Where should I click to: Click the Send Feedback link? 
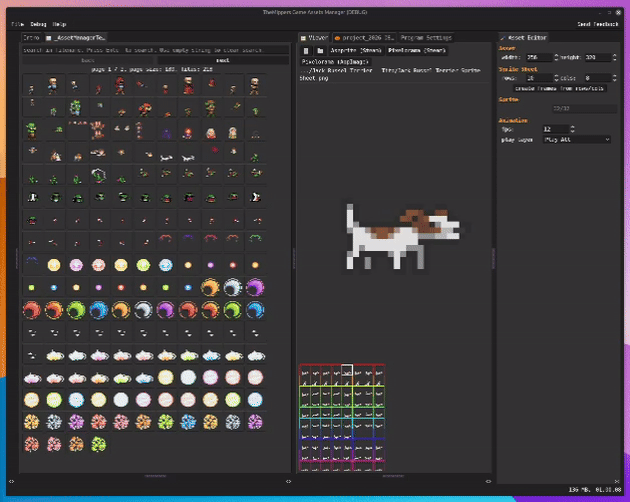coord(597,24)
